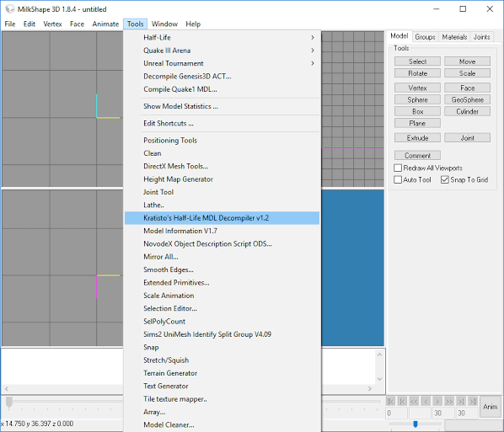Choose the GeoSphere primitive button
The image size is (504, 432).
coord(468,99)
